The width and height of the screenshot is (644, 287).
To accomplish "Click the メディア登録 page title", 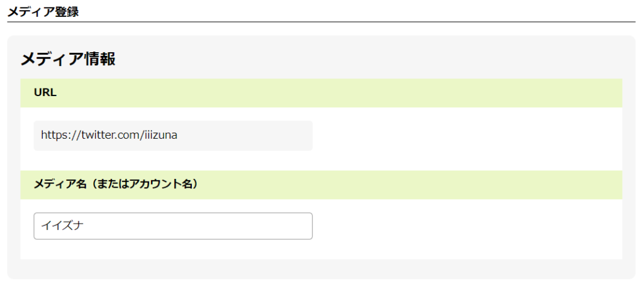I will click(43, 12).
